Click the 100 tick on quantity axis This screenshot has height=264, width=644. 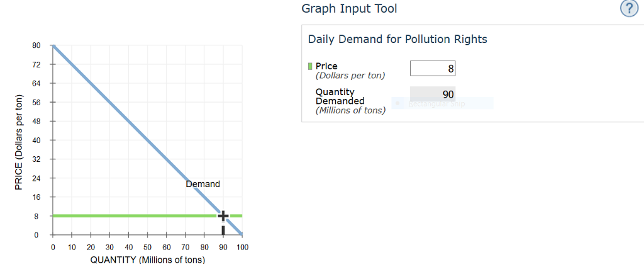pyautogui.click(x=242, y=247)
